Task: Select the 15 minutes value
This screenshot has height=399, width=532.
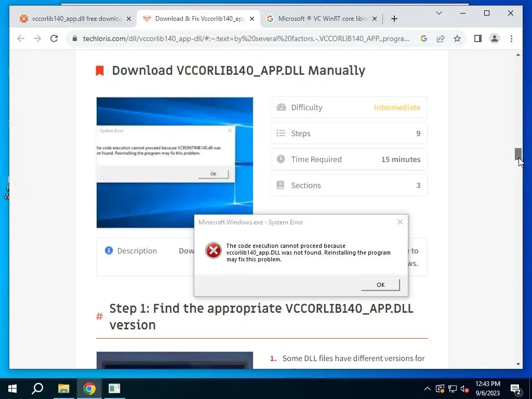Action: point(401,159)
